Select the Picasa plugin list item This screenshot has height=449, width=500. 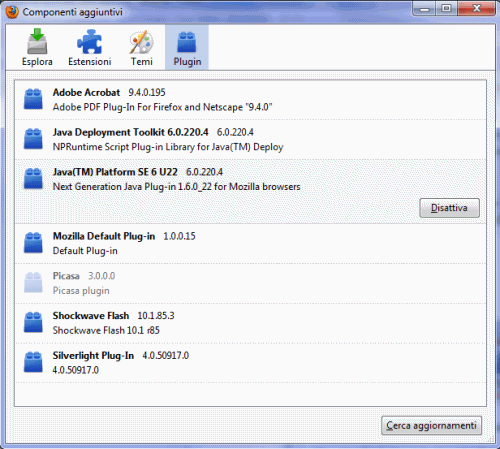pyautogui.click(x=250, y=283)
